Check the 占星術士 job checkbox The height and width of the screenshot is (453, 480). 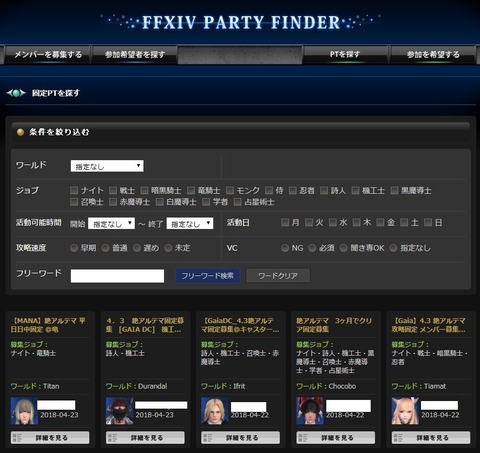coord(237,202)
